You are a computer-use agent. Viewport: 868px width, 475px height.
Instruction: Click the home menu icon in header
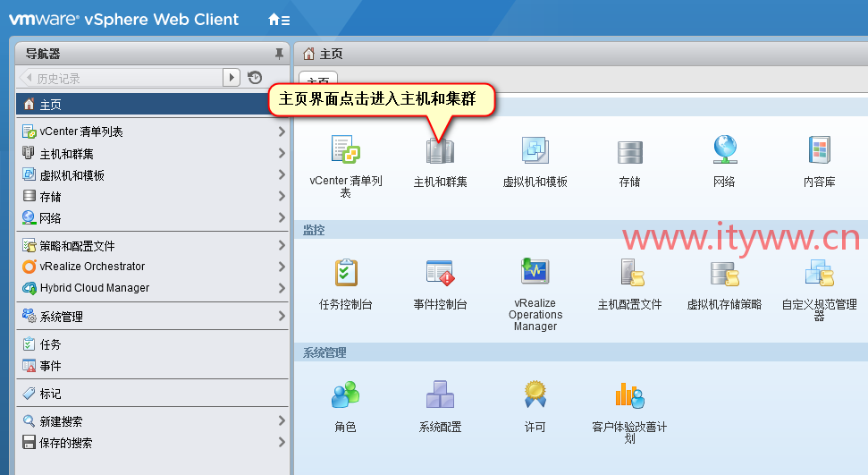click(x=279, y=20)
